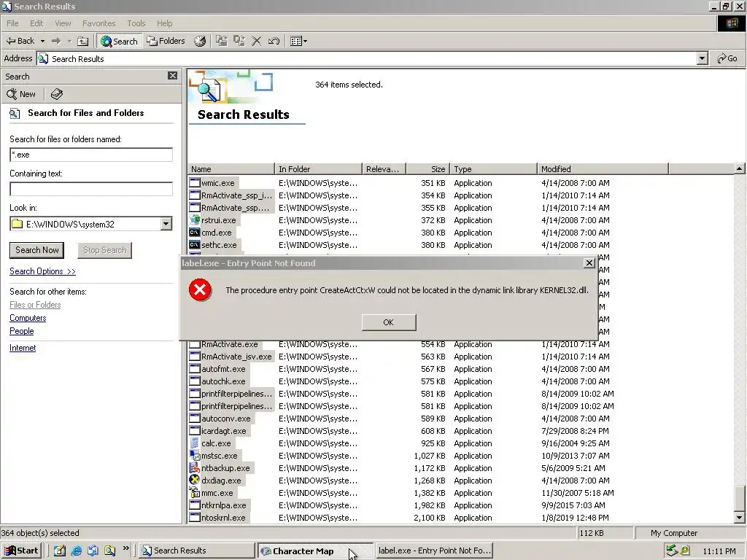Viewport: 747px width, 560px height.
Task: Sort by the Type column header
Action: tap(494, 169)
